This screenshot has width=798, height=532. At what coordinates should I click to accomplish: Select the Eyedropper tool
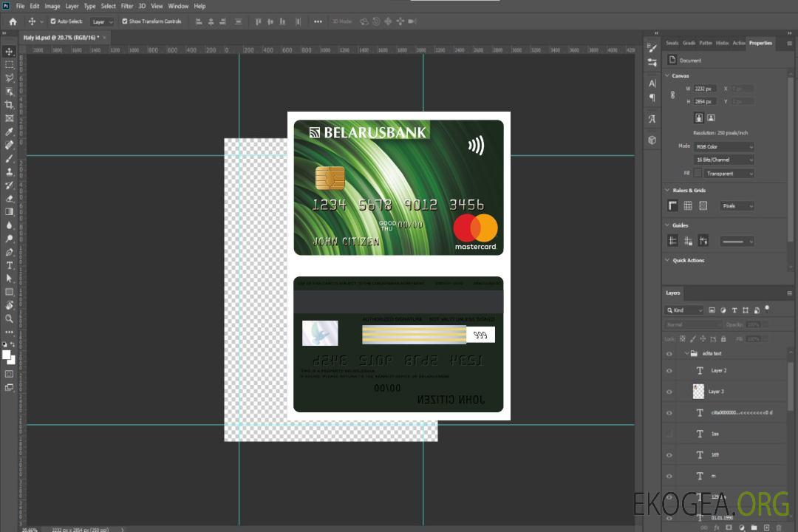(9, 132)
